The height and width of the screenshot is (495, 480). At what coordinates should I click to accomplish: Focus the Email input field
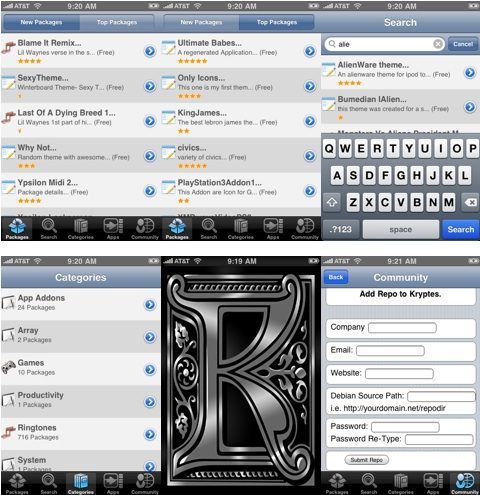pos(390,351)
